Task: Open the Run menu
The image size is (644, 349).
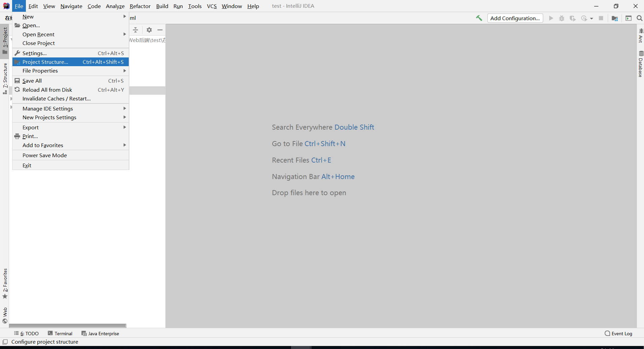Action: (x=178, y=6)
